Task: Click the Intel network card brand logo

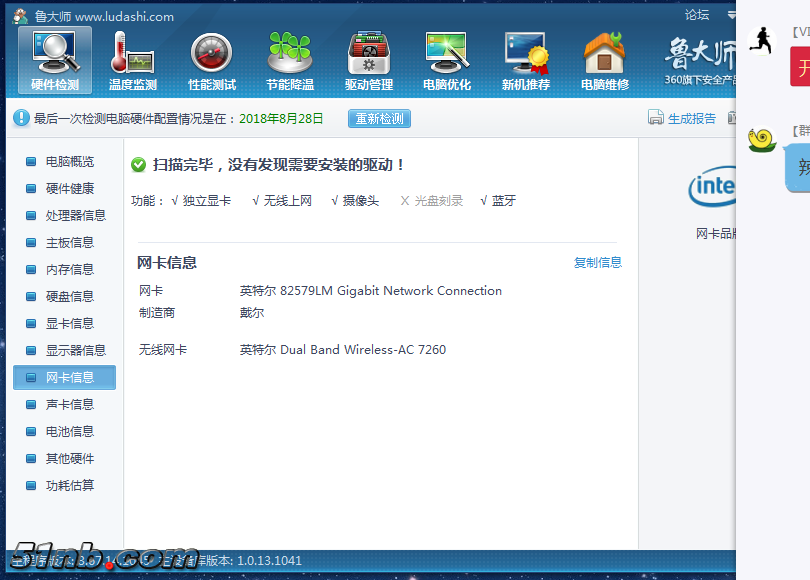Action: (x=712, y=187)
